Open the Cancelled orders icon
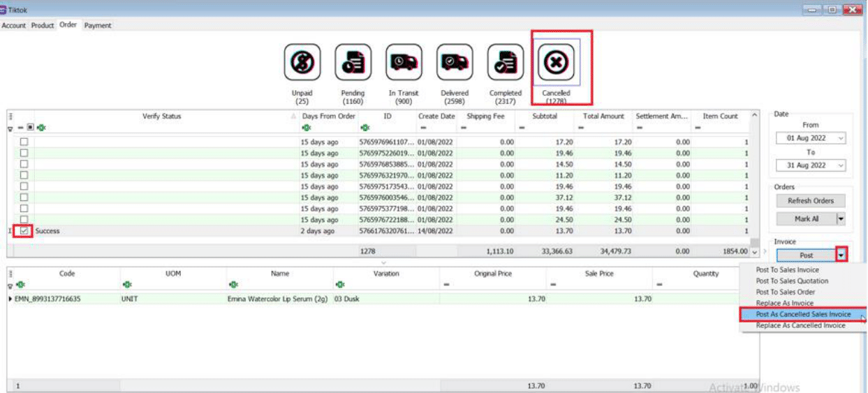The width and height of the screenshot is (868, 393). point(557,63)
